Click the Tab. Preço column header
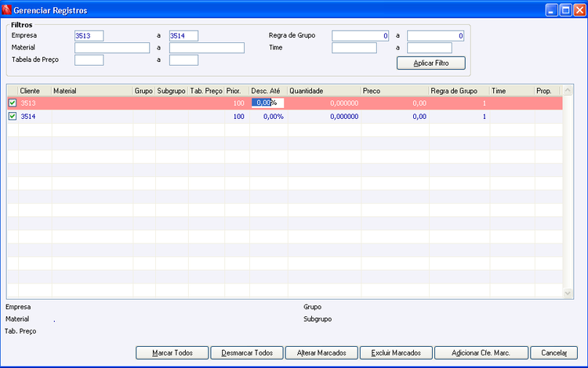 coord(206,91)
